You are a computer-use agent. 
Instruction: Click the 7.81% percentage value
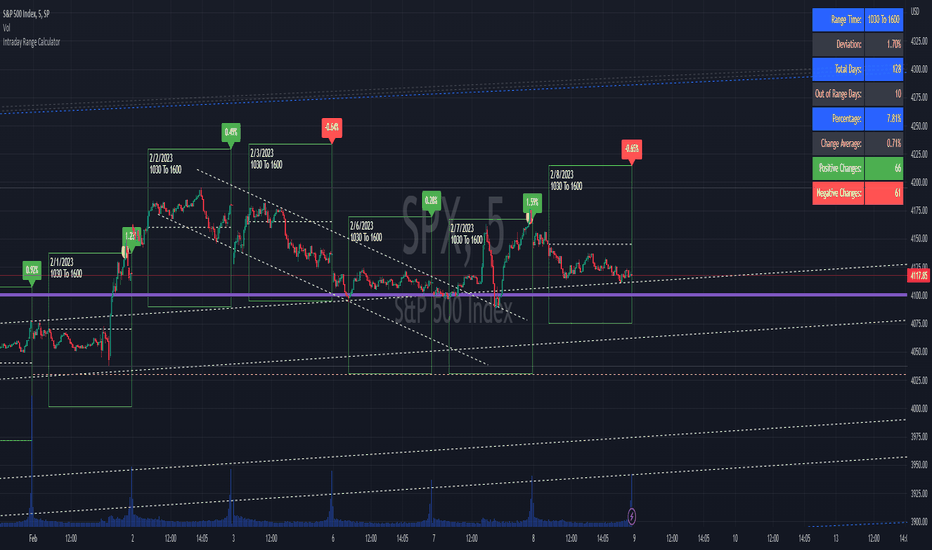[884, 118]
